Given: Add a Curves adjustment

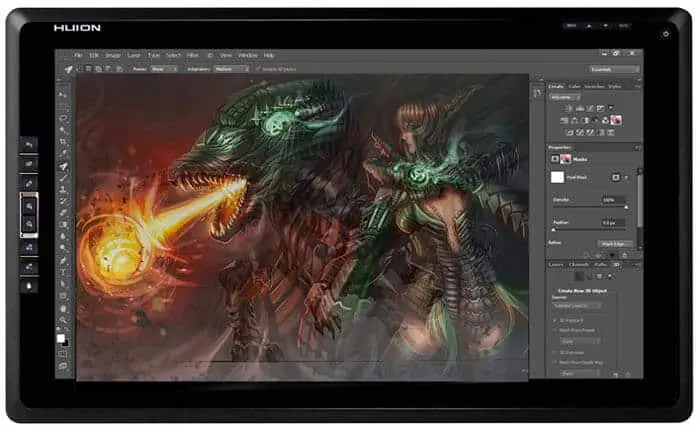Looking at the screenshot, I should point(590,108).
